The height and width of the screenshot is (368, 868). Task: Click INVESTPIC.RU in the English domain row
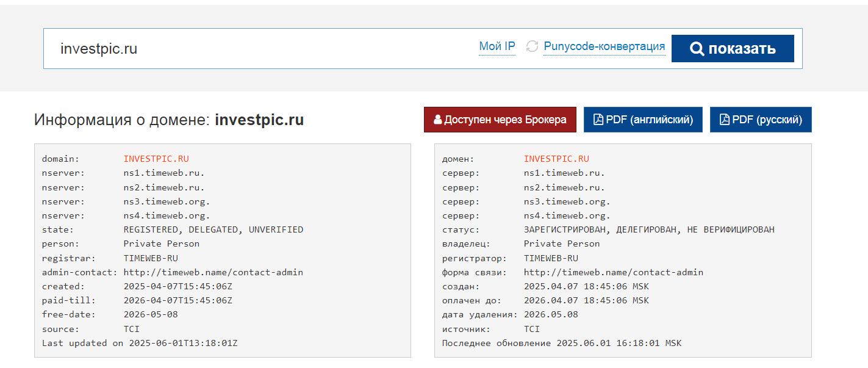click(156, 159)
